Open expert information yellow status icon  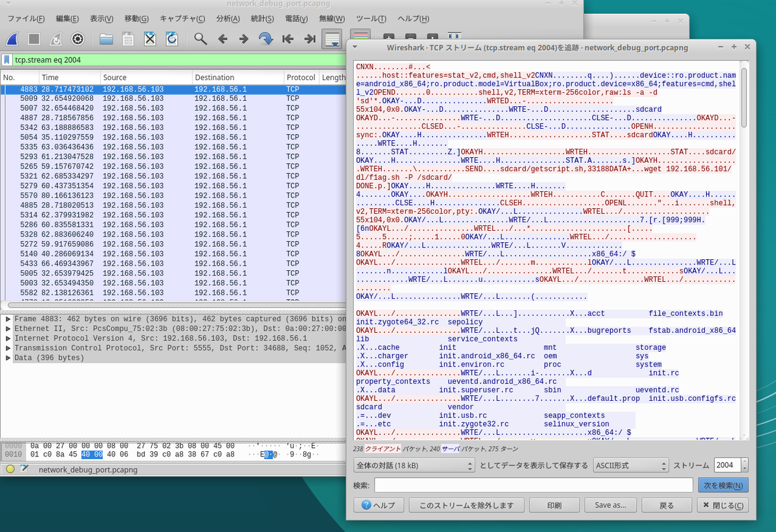click(x=10, y=469)
